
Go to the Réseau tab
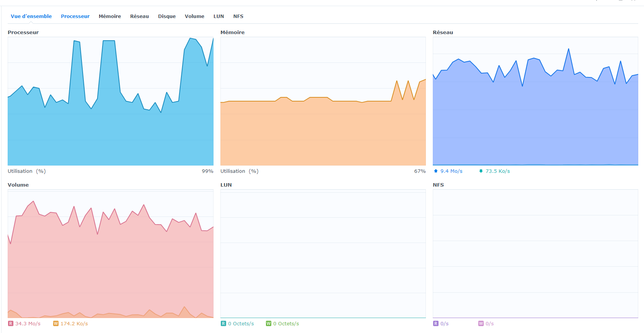pos(139,16)
